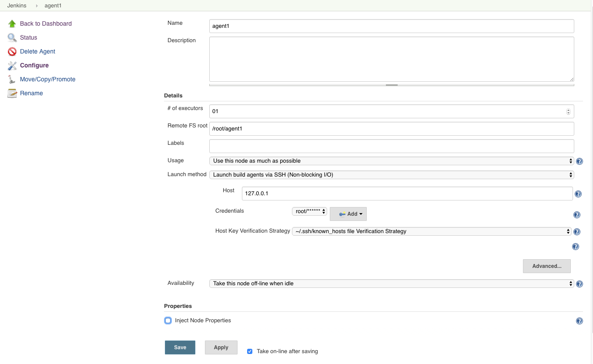Toggle the Inject Node Properties checkbox

[x=168, y=321]
